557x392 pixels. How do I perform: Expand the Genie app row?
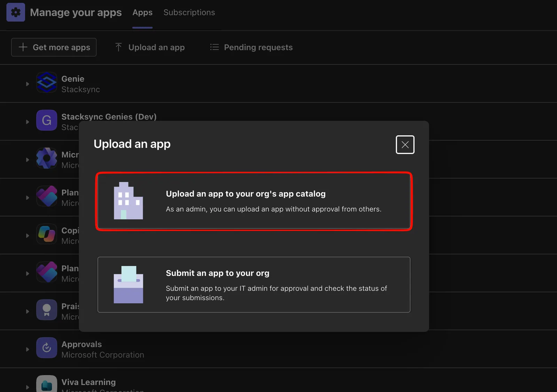point(28,84)
